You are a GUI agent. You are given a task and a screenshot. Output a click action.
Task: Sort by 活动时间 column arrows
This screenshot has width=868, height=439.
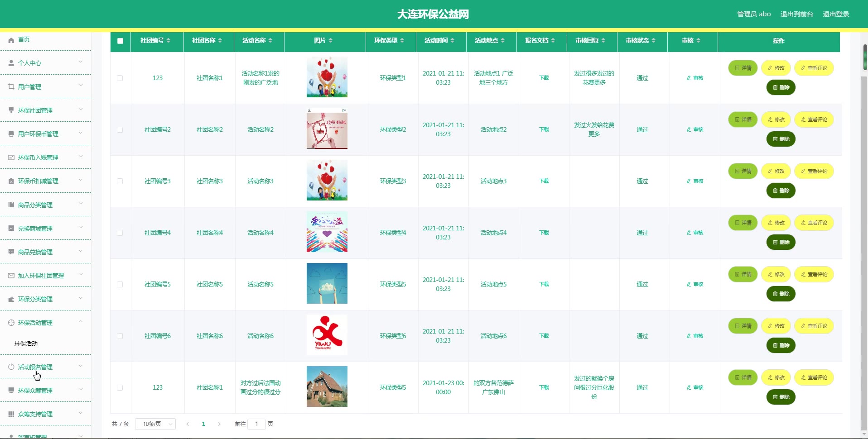click(x=453, y=41)
